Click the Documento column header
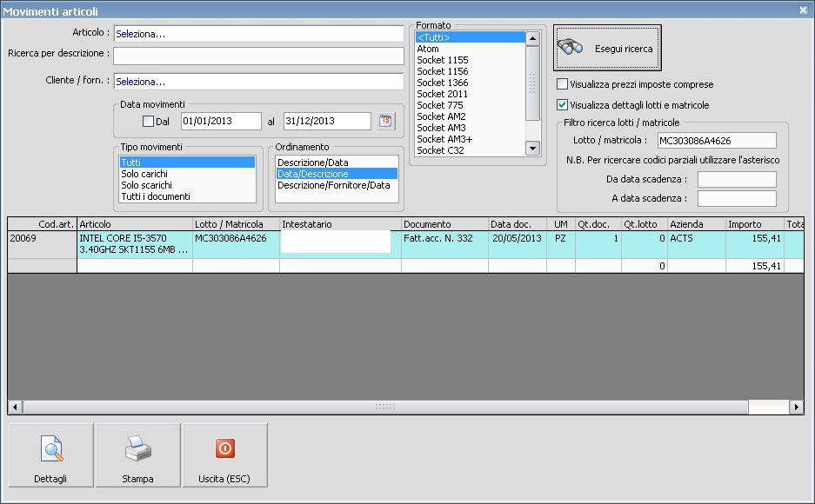815x504 pixels. click(x=445, y=224)
